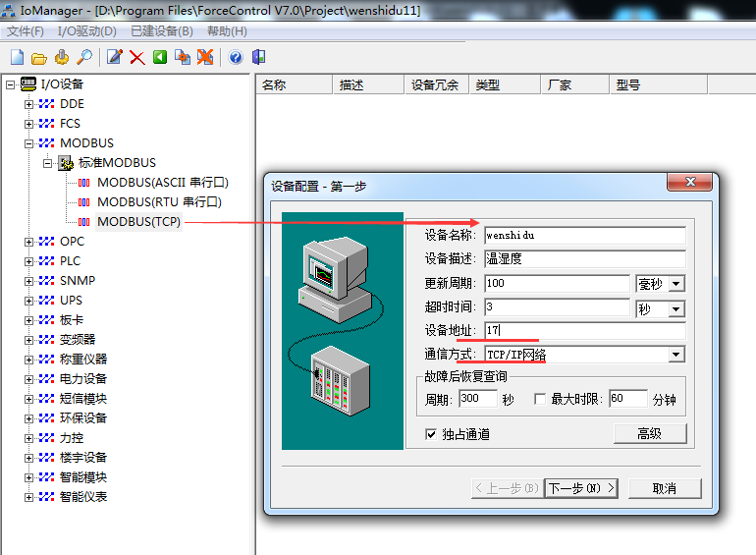Select the 电力设备 tree item

[83, 379]
